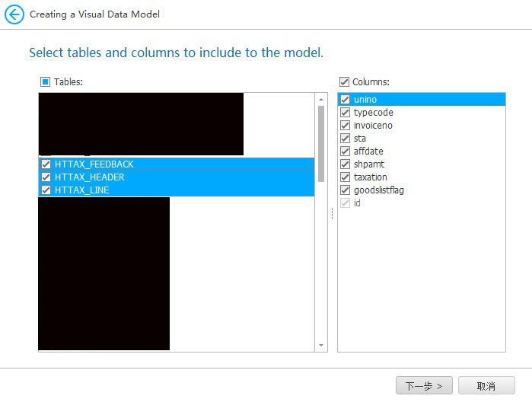Click the back arrow icon
532x402 pixels.
(x=14, y=14)
